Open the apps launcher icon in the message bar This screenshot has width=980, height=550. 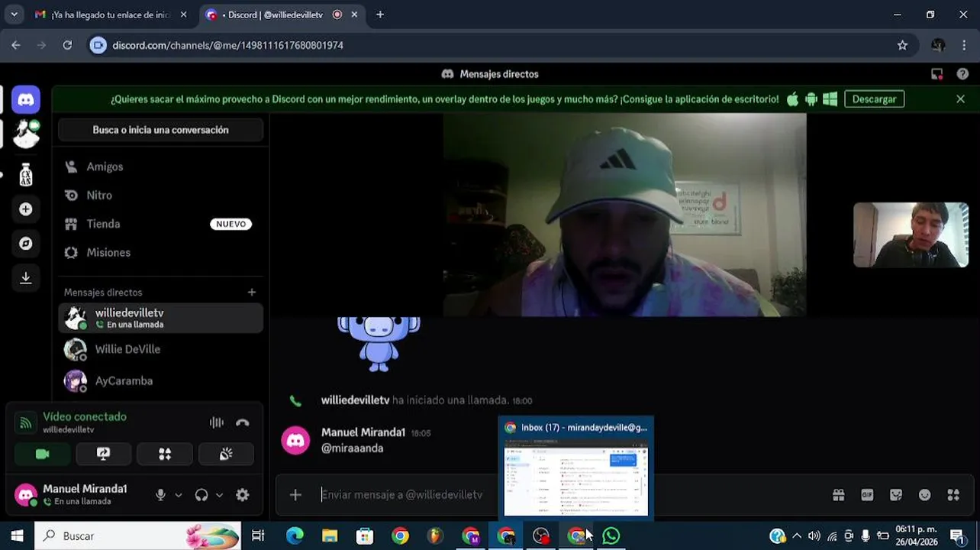coord(953,495)
